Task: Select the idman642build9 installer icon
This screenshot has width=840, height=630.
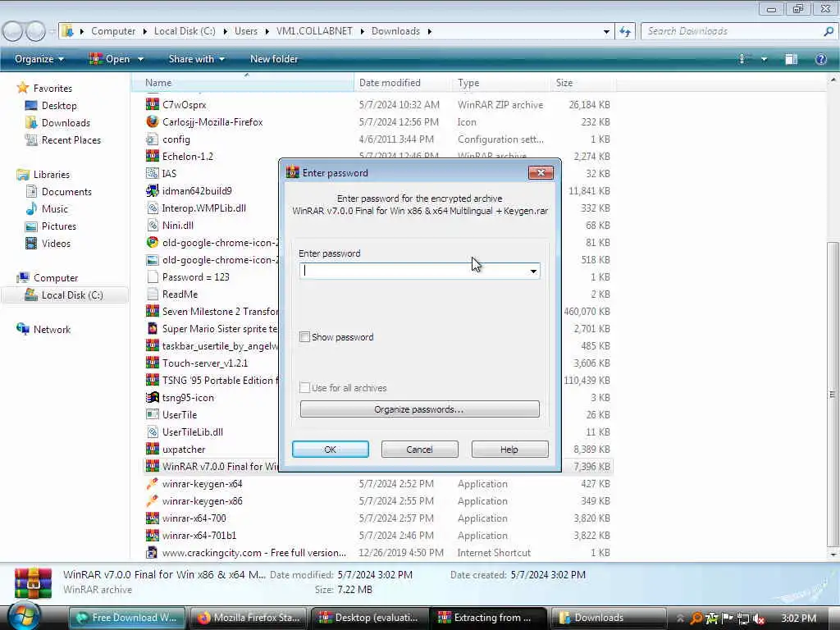Action: click(152, 190)
